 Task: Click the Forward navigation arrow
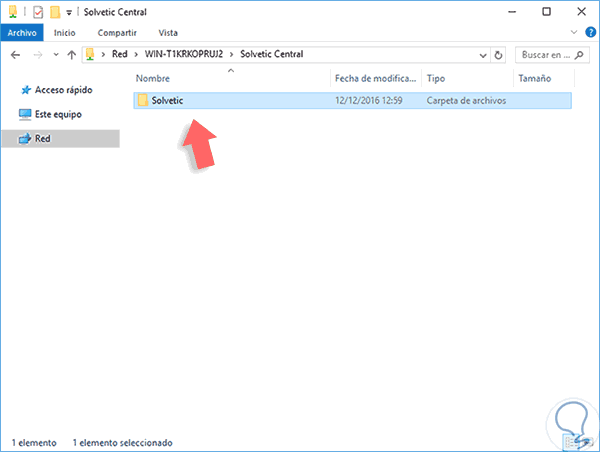click(38, 55)
